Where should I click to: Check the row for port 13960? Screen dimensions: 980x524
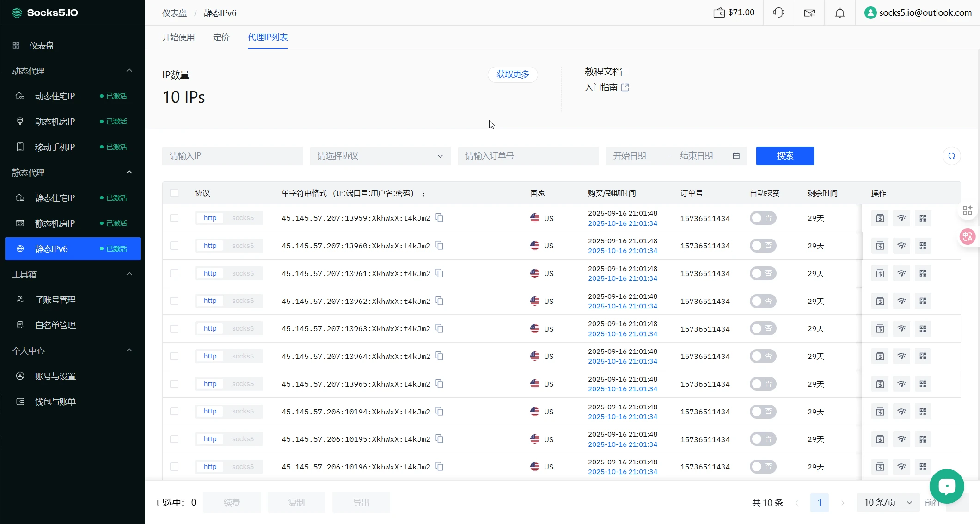pos(174,246)
